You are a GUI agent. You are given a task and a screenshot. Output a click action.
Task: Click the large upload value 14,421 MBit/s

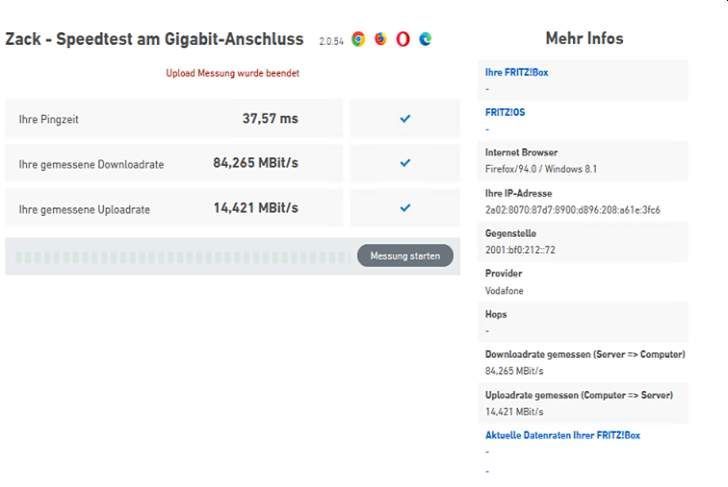click(255, 208)
